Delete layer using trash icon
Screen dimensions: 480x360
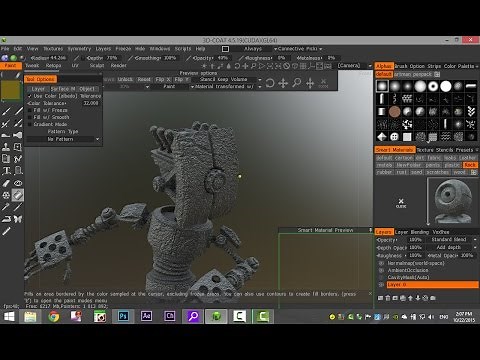pyautogui.click(x=388, y=298)
